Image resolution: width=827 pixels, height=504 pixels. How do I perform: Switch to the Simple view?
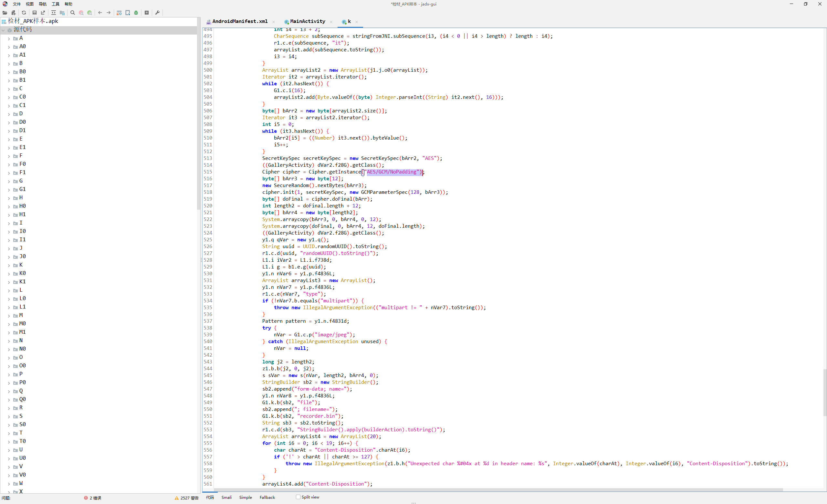tap(245, 497)
